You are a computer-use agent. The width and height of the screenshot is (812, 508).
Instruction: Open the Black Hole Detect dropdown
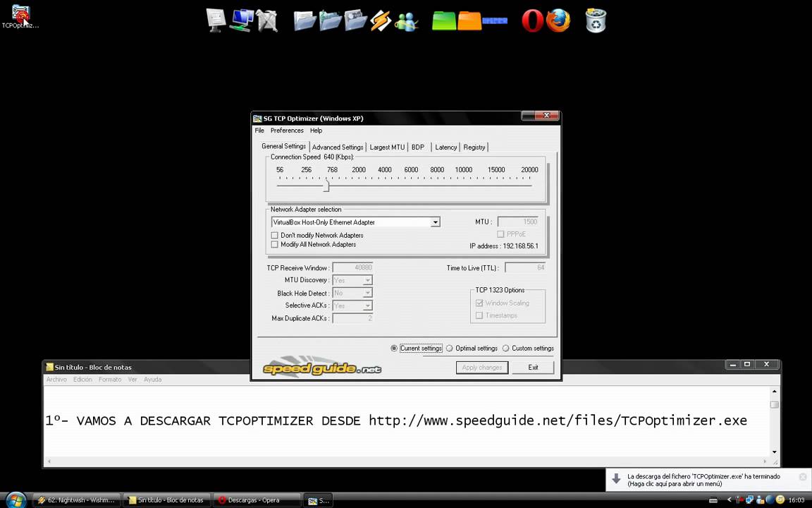coord(367,294)
